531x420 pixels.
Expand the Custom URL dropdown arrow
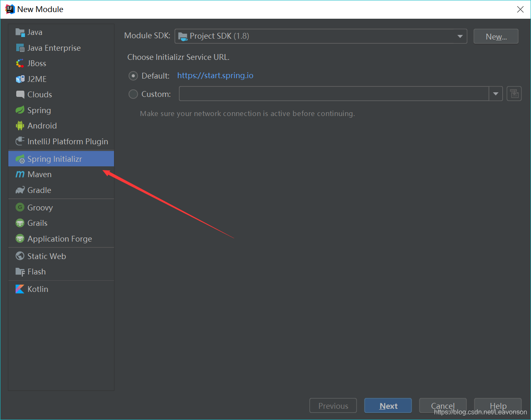pyautogui.click(x=496, y=94)
